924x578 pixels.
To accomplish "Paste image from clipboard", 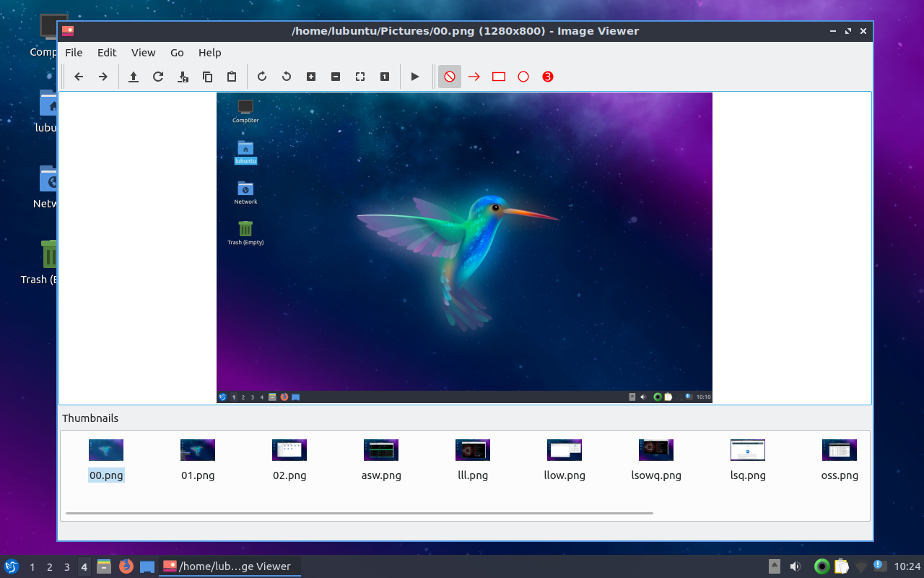I will [232, 77].
